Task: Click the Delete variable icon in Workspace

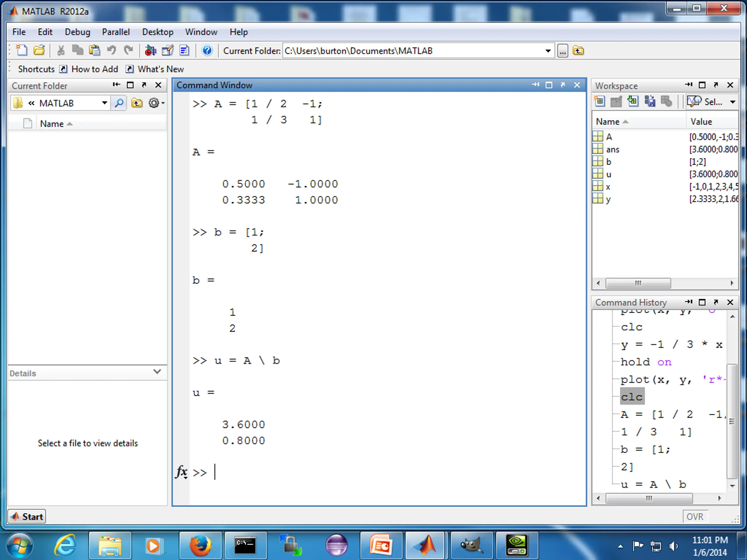Action: [666, 101]
